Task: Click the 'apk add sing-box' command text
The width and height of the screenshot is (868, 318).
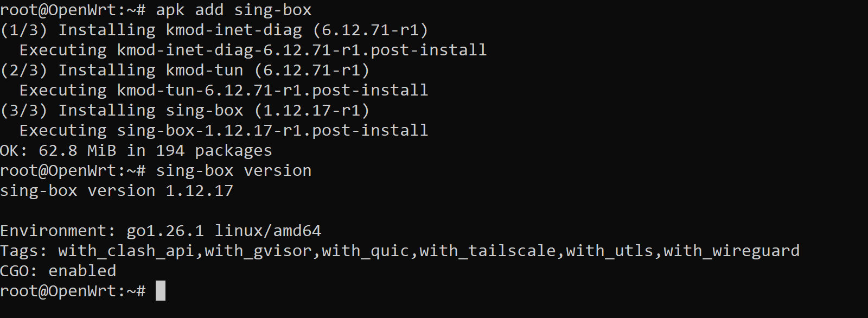Action: 234,10
